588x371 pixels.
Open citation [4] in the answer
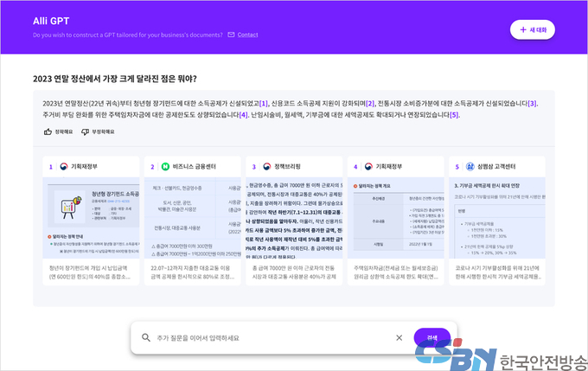[x=243, y=115]
